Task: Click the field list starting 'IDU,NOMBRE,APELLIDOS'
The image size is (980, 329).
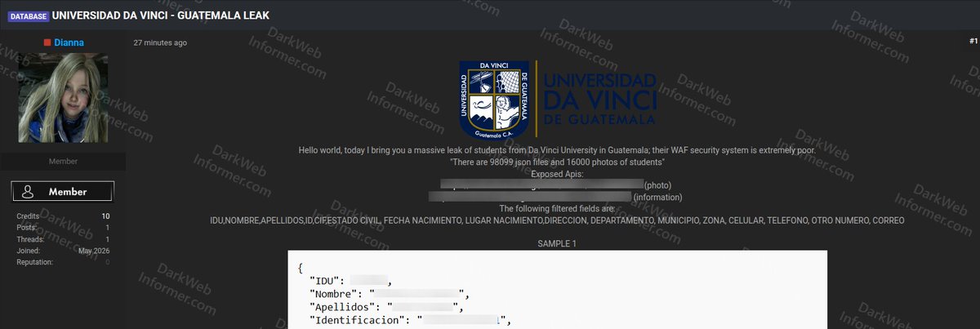Action: [557, 220]
